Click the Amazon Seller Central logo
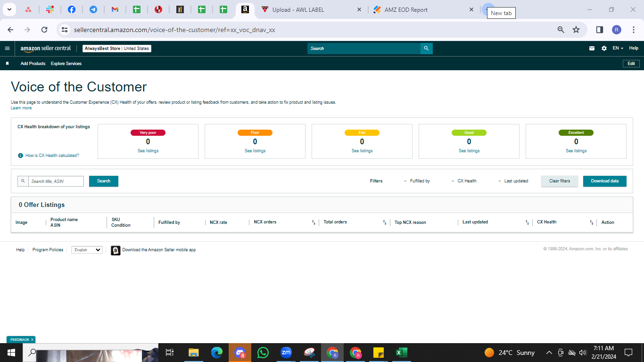 pos(46,48)
